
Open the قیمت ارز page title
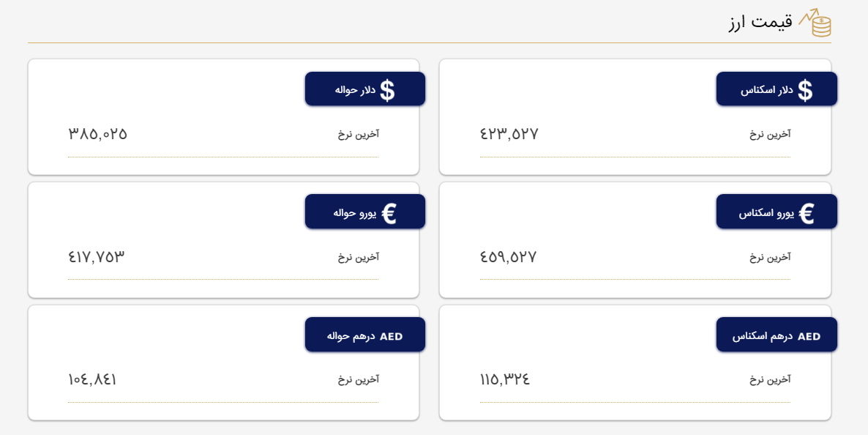tap(761, 24)
